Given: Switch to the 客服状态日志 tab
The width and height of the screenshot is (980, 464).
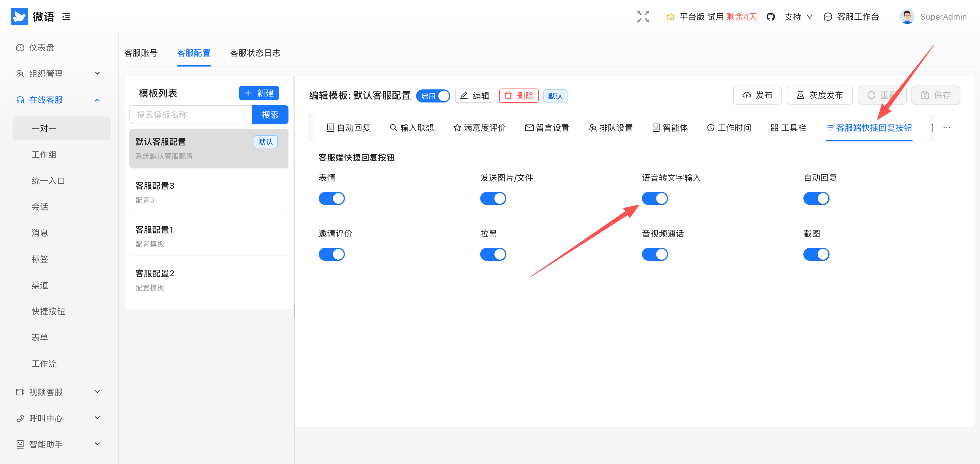Looking at the screenshot, I should [255, 53].
